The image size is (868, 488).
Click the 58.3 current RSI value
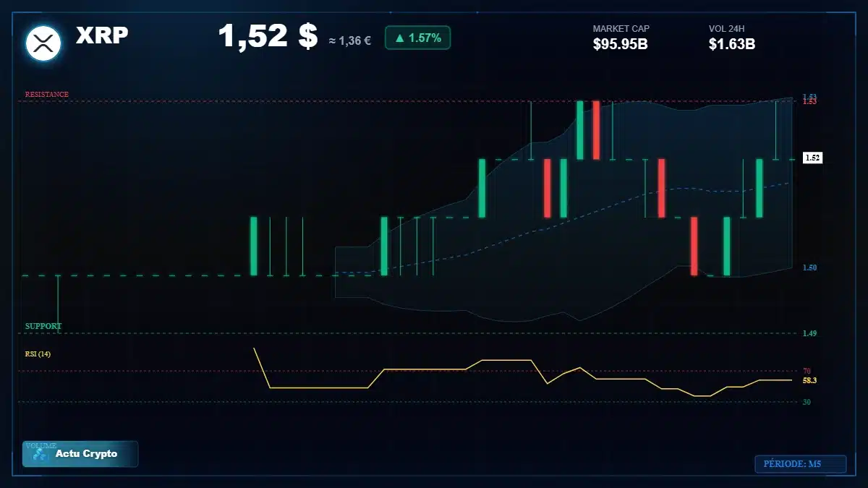809,380
